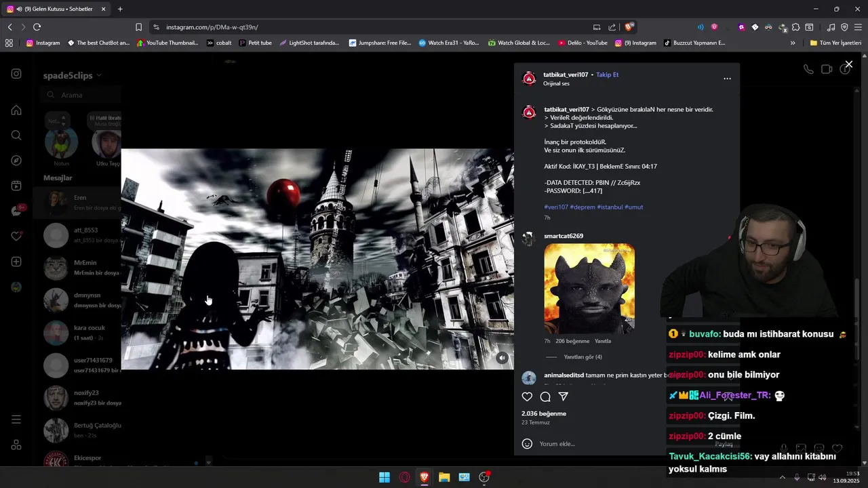Close the Gelen Kutusu tab
Viewport: 868px width, 488px height.
point(103,9)
